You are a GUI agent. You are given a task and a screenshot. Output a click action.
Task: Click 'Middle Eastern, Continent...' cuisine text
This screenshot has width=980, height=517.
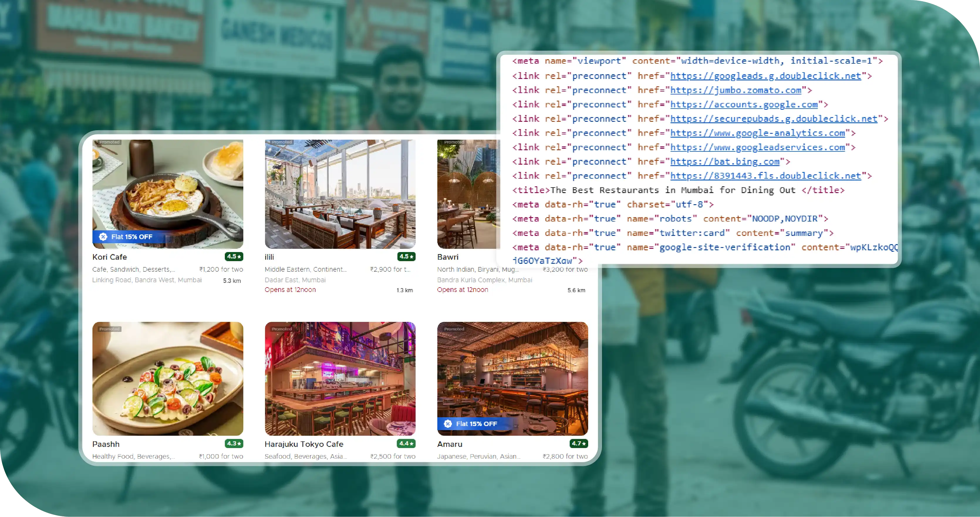[306, 269]
